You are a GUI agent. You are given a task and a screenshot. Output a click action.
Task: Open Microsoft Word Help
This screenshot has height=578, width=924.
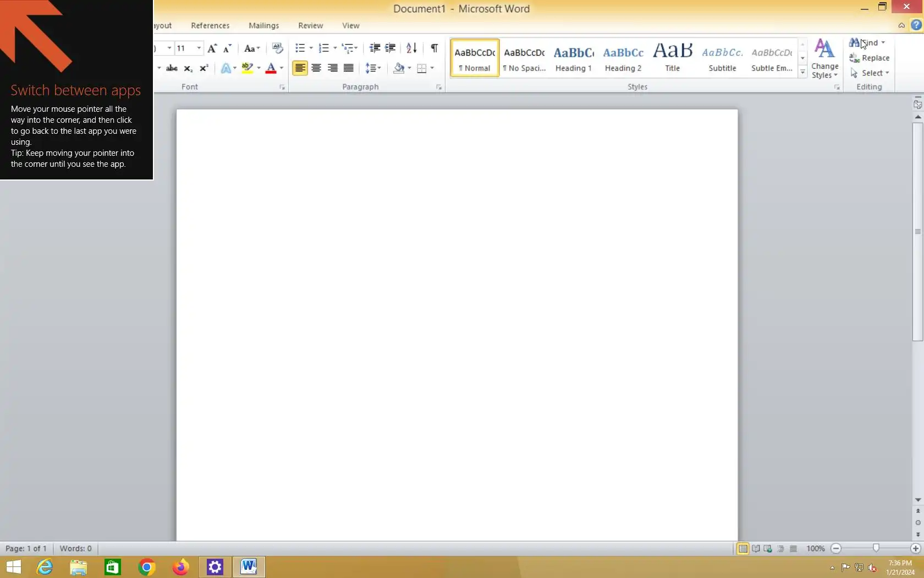(x=916, y=25)
